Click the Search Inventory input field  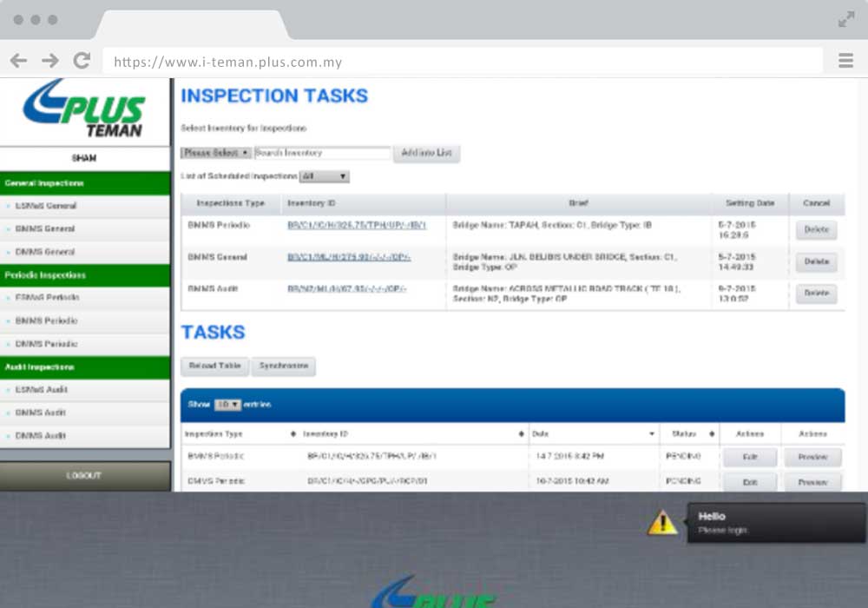point(323,153)
